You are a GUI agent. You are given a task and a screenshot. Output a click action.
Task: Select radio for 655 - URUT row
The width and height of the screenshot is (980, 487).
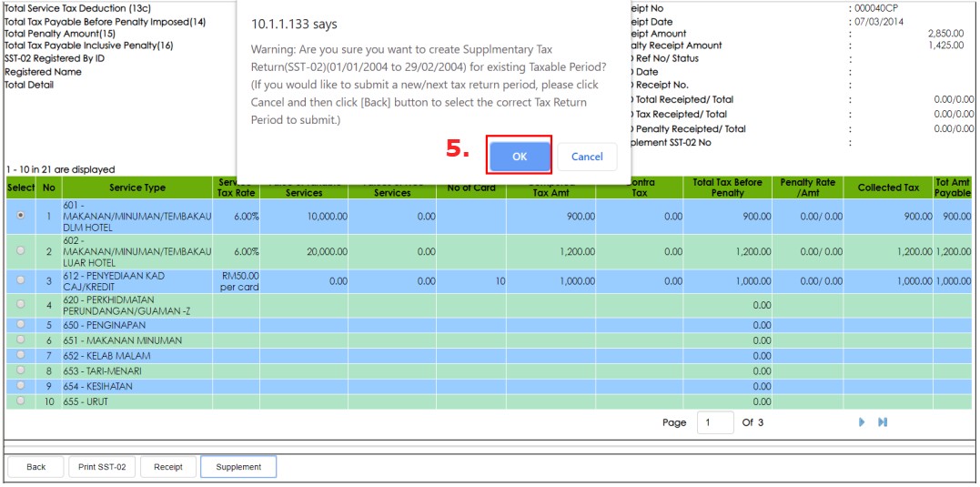coord(21,401)
